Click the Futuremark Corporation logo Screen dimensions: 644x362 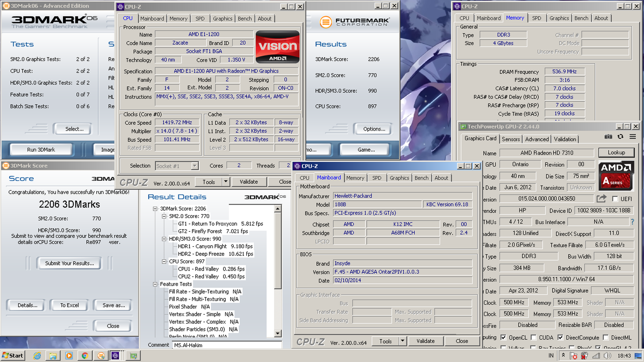click(354, 22)
